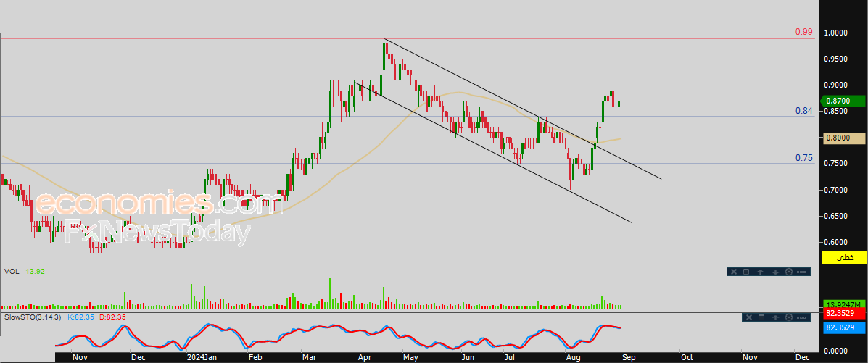
Task: Select the red 0.99 resistance line label
Action: (803, 32)
